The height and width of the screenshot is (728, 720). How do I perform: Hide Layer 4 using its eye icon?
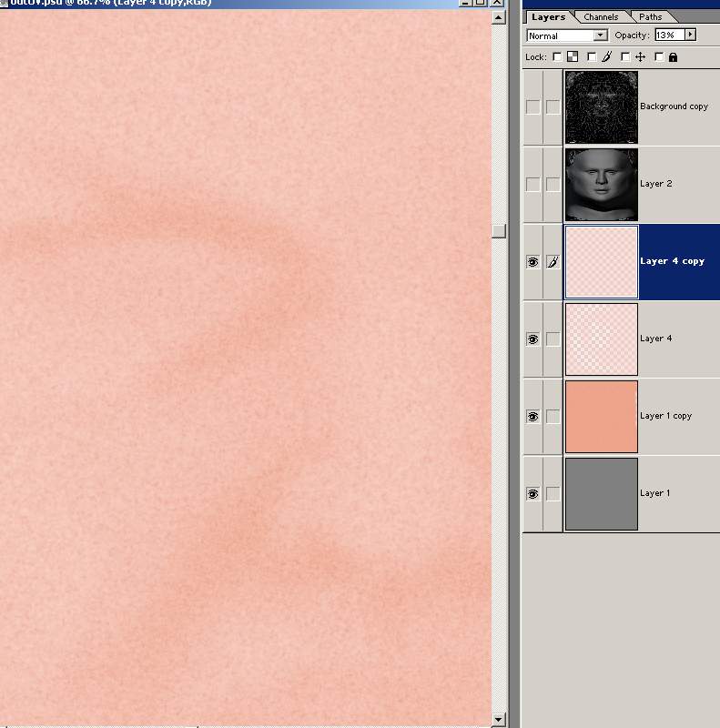point(533,339)
